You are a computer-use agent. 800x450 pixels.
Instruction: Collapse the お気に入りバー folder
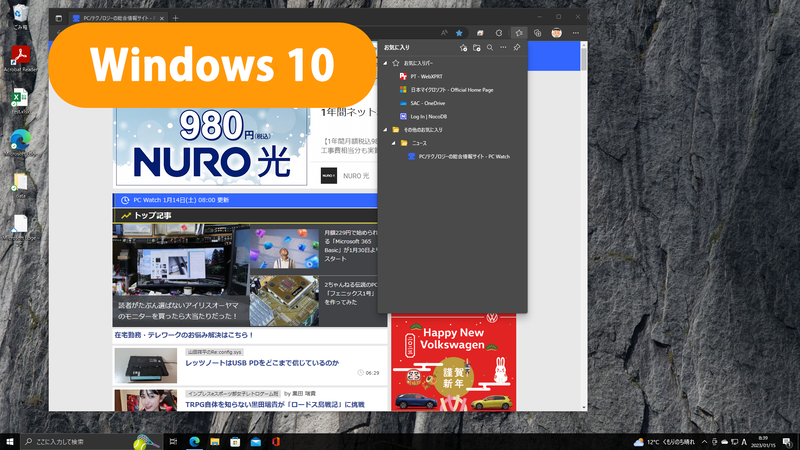385,63
